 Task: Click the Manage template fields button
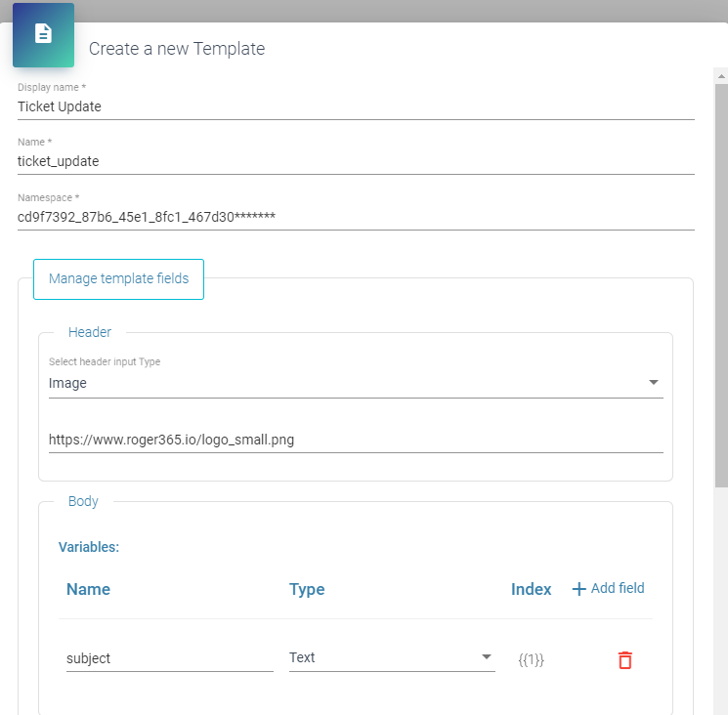118,278
